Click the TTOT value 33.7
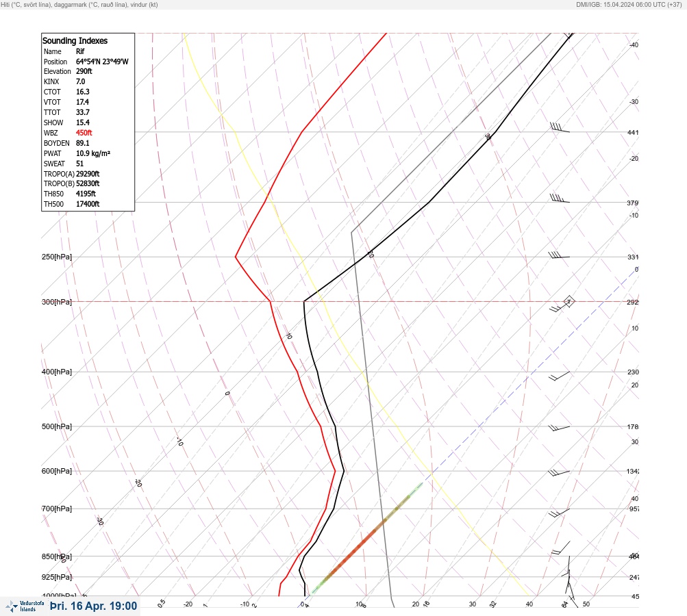 click(82, 112)
